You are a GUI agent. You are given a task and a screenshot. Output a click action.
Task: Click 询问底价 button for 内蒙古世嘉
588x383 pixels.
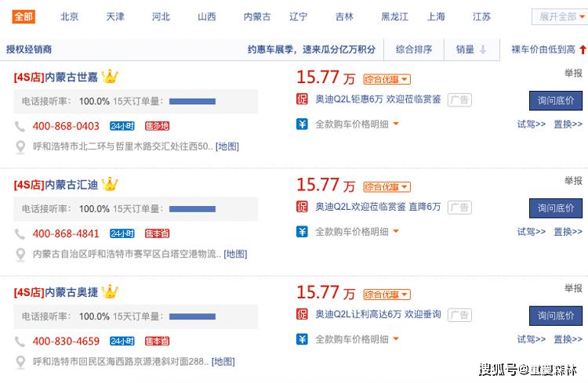[555, 100]
